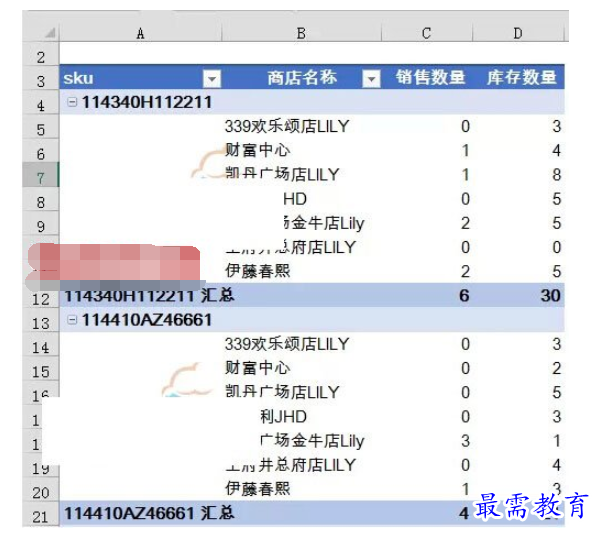Click the 114340H112211 group label
The image size is (597, 537).
[x=147, y=102]
